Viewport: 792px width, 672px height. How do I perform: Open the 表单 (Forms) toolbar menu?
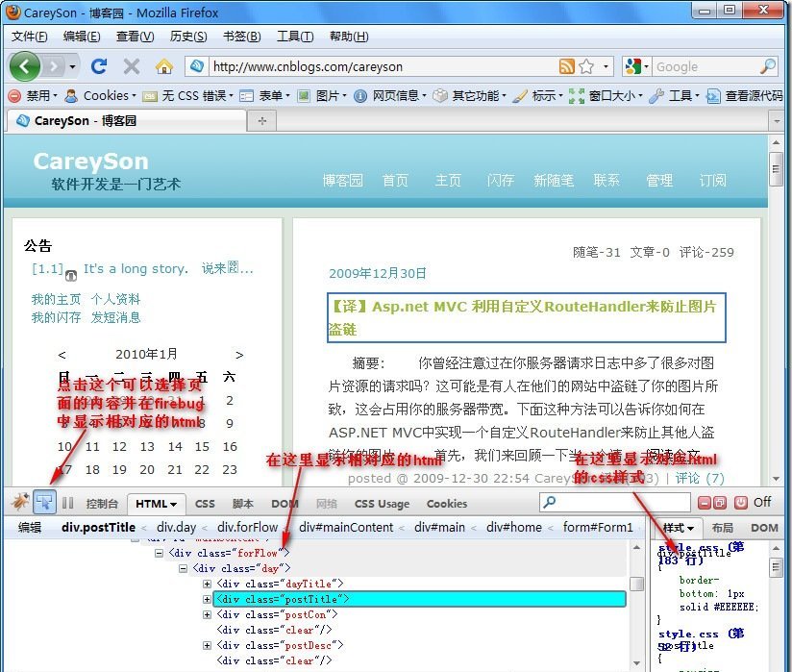(264, 95)
